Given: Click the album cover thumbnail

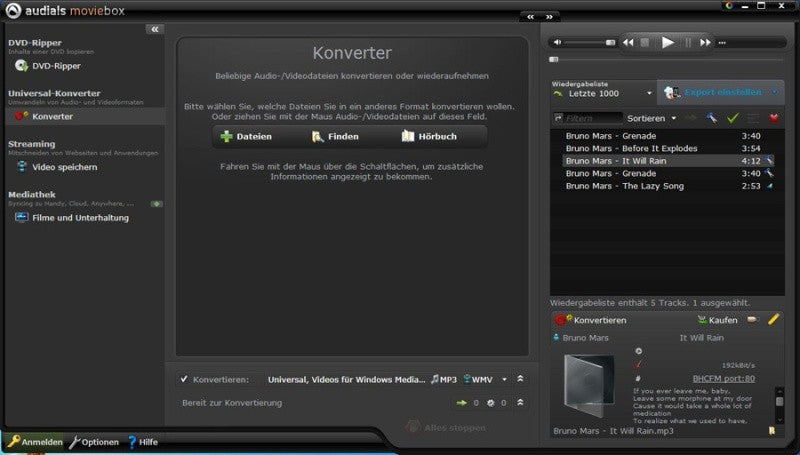Looking at the screenshot, I should [x=589, y=385].
